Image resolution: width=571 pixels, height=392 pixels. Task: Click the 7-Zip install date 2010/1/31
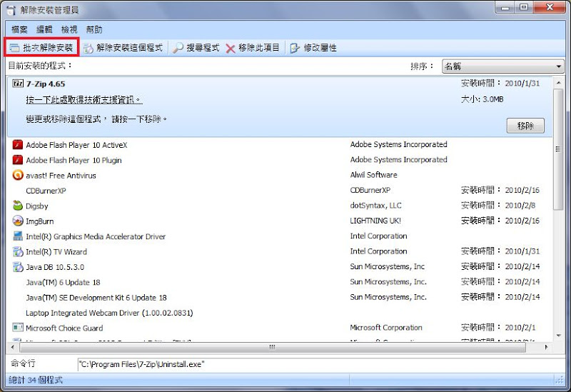[522, 84]
